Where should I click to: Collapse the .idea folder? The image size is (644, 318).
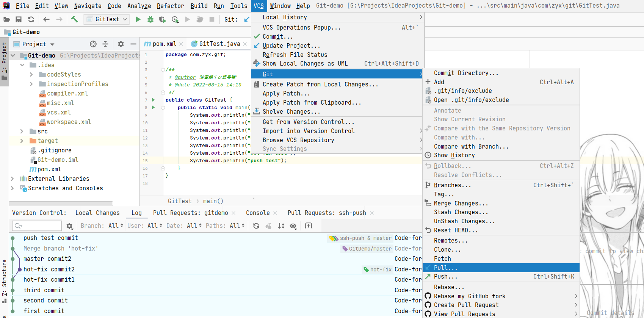point(22,65)
